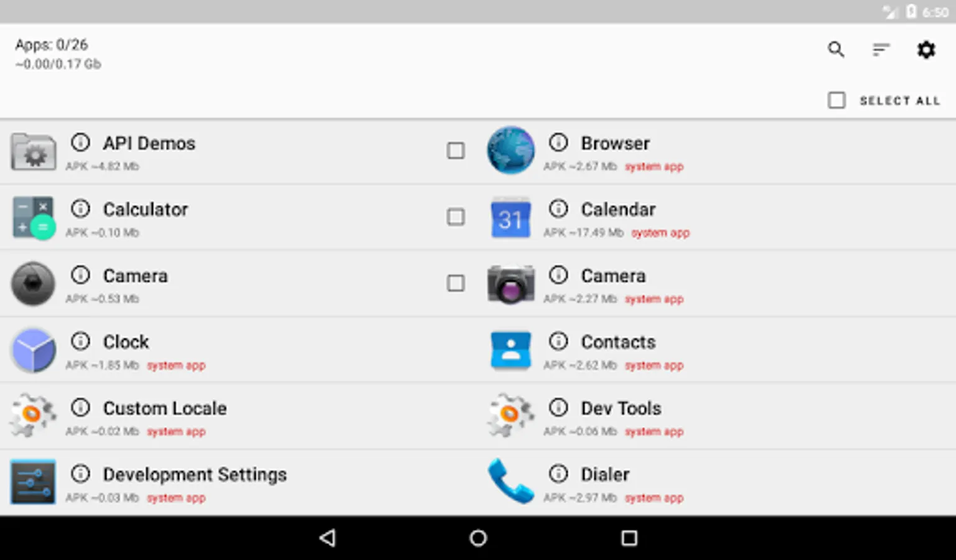Click the "Custom Locale" app name
This screenshot has height=560, width=956.
(x=165, y=408)
